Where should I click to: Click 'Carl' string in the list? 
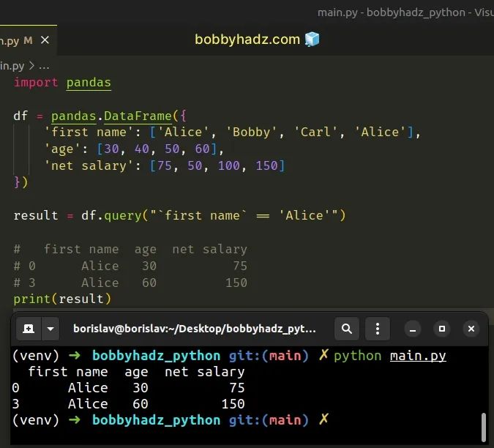tap(315, 132)
